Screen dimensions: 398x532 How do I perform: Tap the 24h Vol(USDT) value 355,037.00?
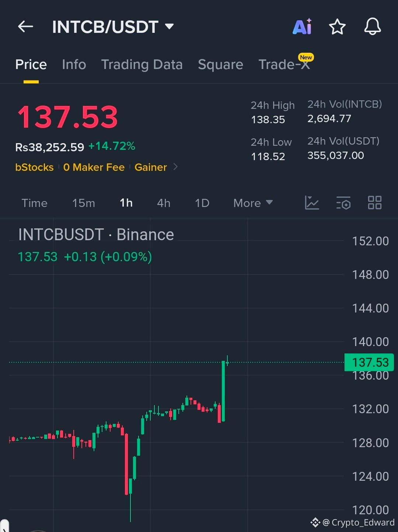coord(336,155)
